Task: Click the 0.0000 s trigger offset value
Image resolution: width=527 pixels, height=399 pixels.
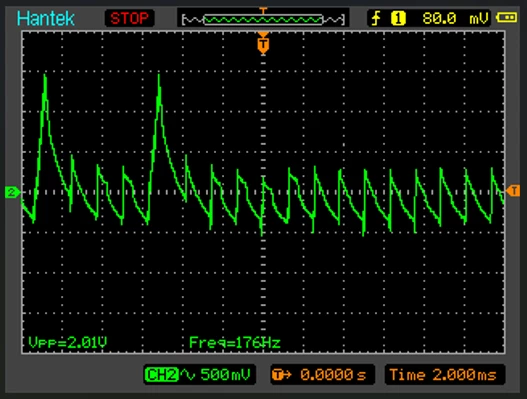Action: pyautogui.click(x=333, y=374)
